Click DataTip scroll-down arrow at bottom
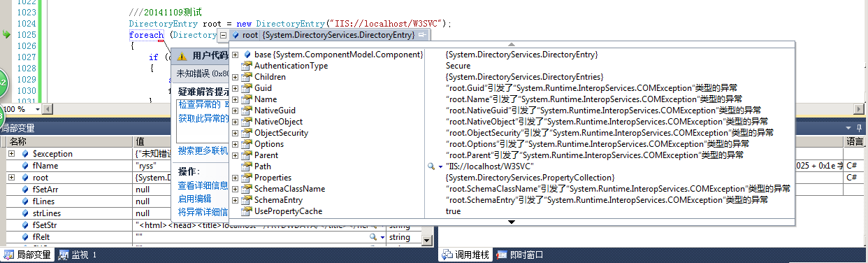868x263 pixels. click(x=512, y=222)
